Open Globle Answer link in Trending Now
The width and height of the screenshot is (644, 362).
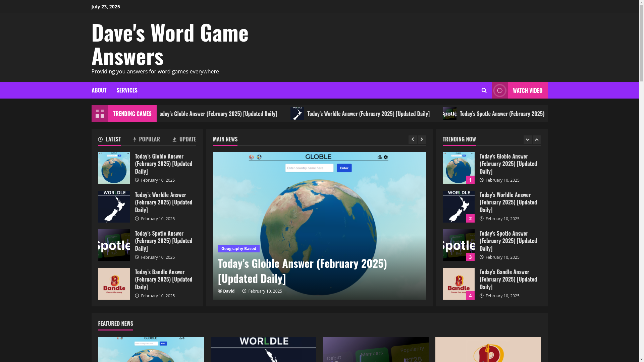508,164
